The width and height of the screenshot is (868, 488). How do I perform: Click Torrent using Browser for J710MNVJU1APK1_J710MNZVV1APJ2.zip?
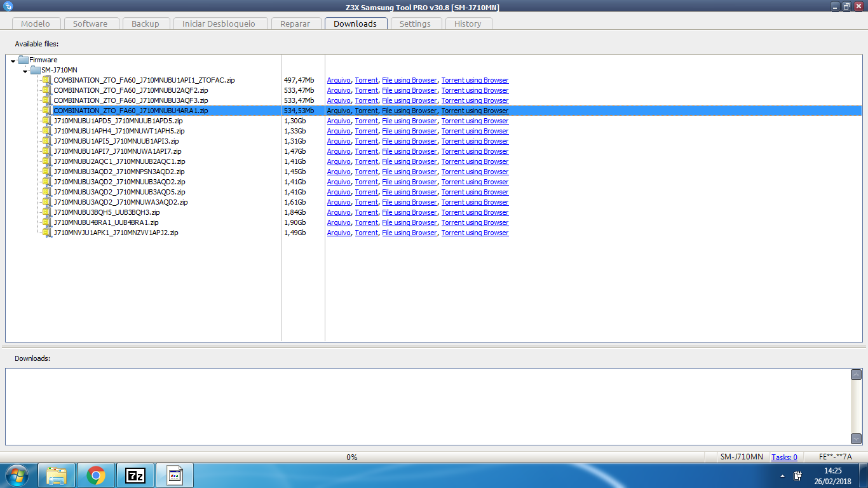(475, 233)
